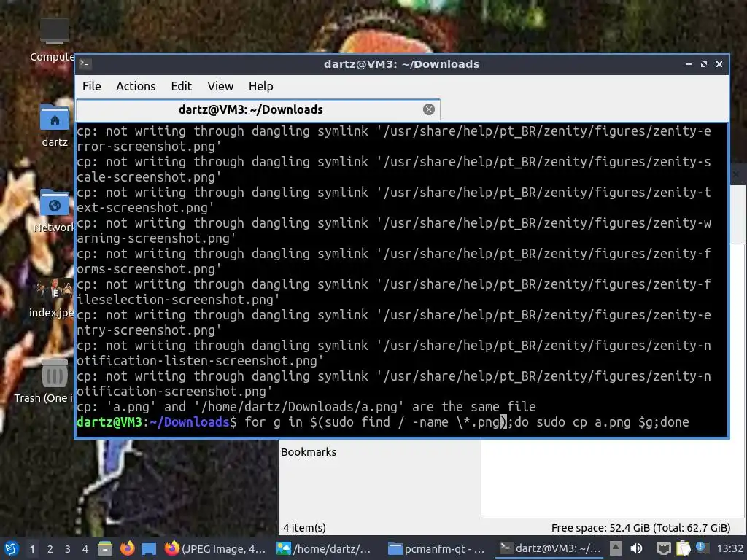Viewport: 747px width, 560px height.
Task: Select the Network desktop icon
Action: coord(54,210)
